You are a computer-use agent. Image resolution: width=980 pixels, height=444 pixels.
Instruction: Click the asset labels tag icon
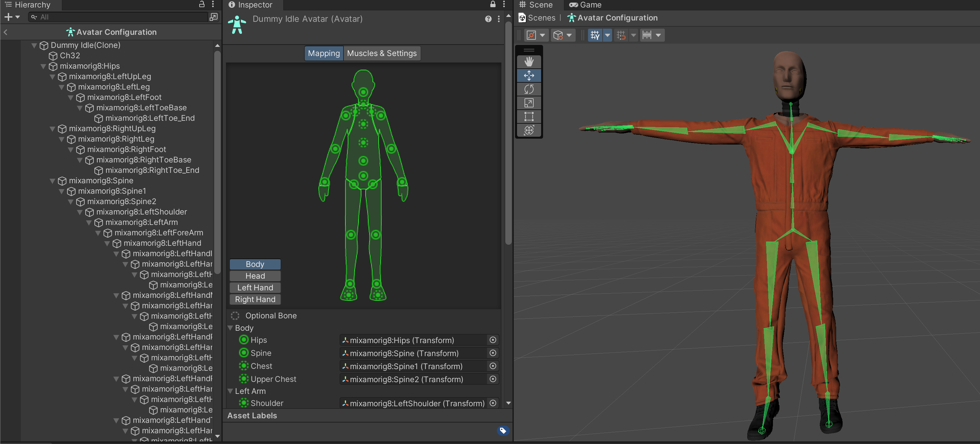click(x=503, y=430)
